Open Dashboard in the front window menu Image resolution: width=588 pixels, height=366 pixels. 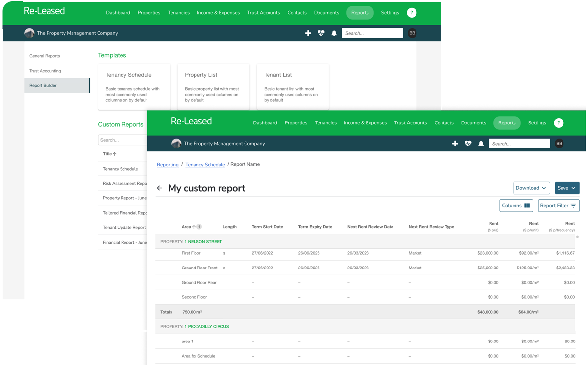265,123
